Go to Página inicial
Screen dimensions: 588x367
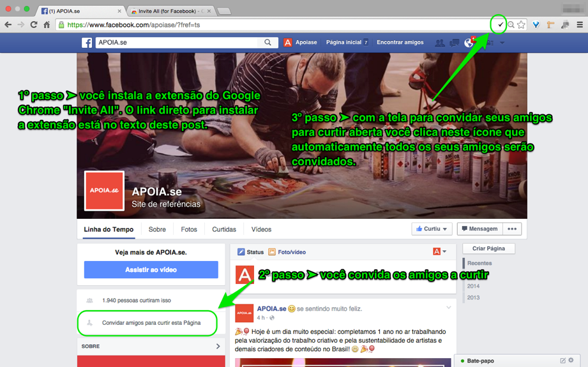343,42
